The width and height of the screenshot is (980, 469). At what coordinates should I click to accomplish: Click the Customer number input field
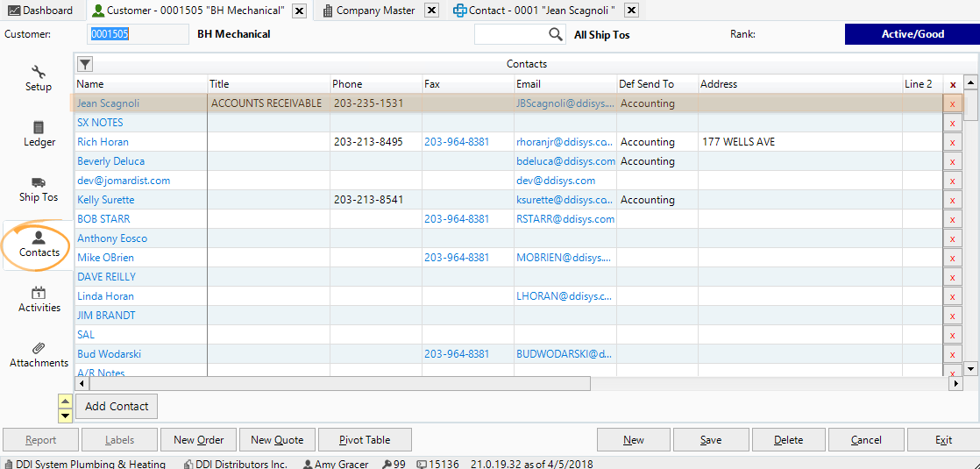click(138, 34)
